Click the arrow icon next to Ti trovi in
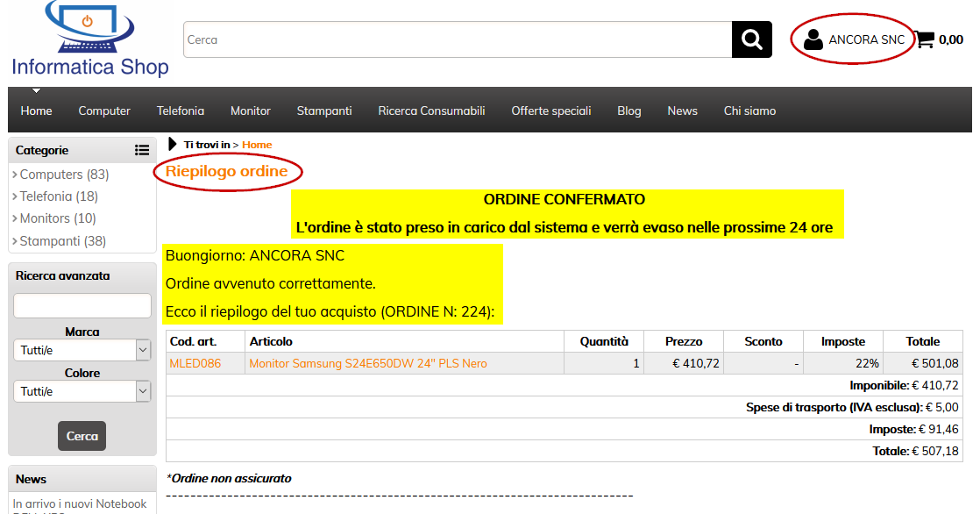This screenshot has width=980, height=514. pos(172,143)
